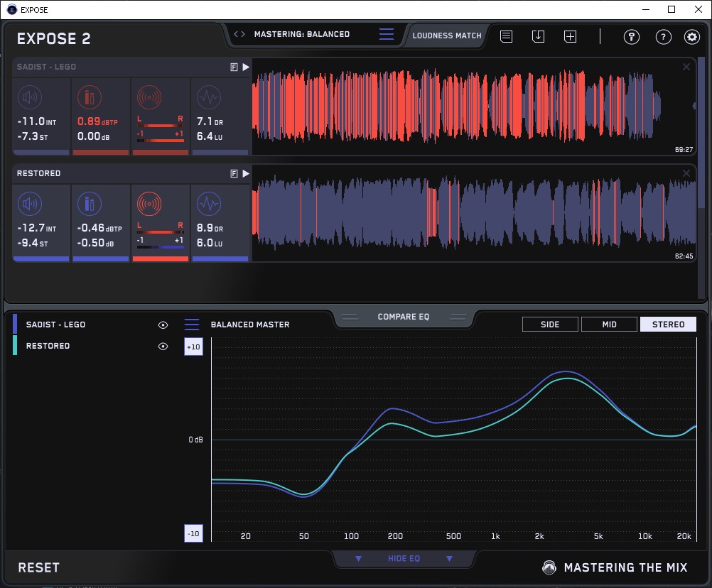
Task: Toggle the LOUDNESS MATCH button
Action: (446, 35)
